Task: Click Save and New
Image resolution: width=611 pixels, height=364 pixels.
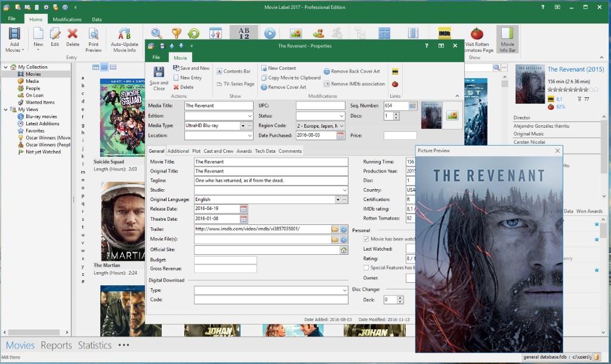Action: click(x=192, y=68)
